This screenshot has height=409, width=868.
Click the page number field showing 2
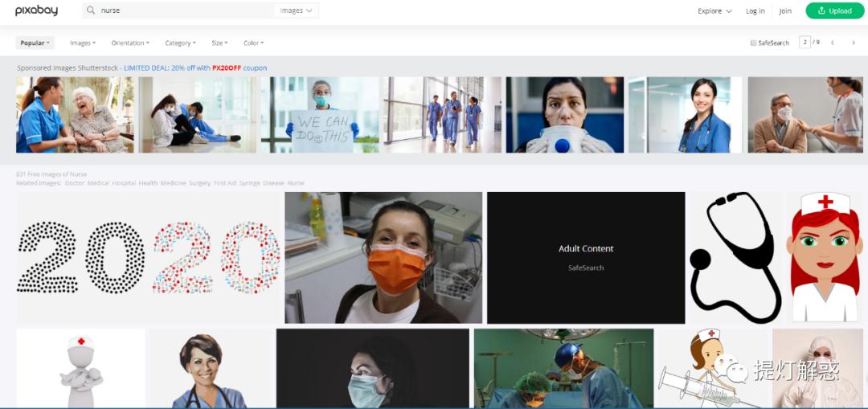[x=805, y=42]
